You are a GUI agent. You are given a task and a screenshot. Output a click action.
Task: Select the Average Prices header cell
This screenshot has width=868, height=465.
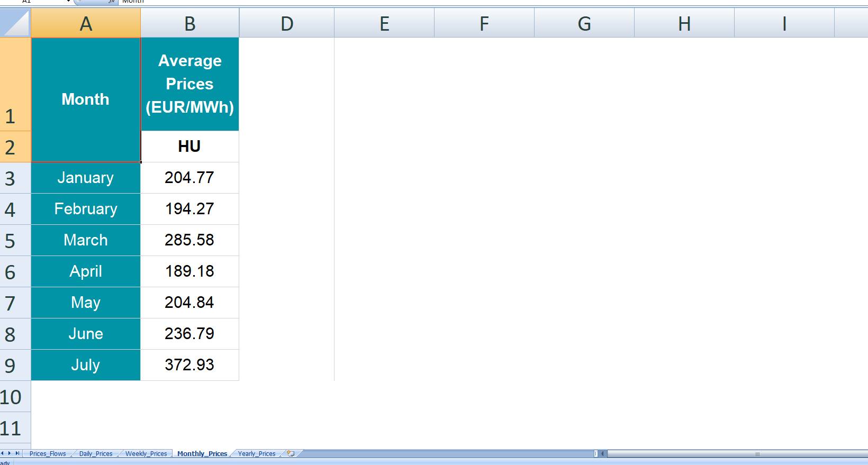[x=189, y=84]
